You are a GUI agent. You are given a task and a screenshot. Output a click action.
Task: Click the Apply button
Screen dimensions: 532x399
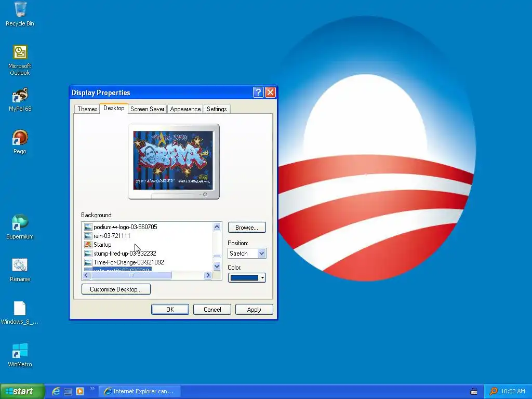click(254, 310)
